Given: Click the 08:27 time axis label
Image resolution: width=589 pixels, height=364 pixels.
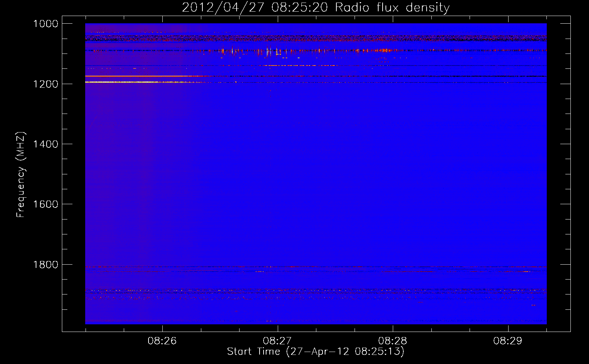Looking at the screenshot, I should point(277,341).
